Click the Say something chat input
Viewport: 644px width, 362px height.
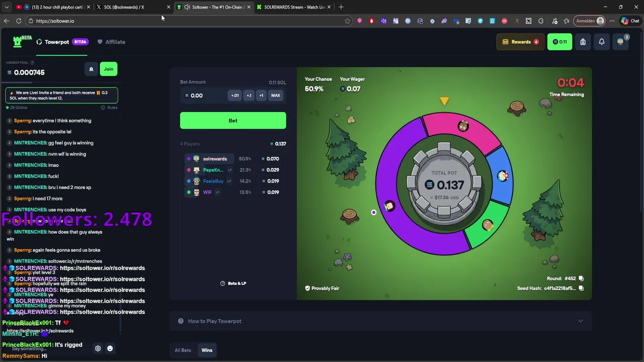click(x=50, y=348)
